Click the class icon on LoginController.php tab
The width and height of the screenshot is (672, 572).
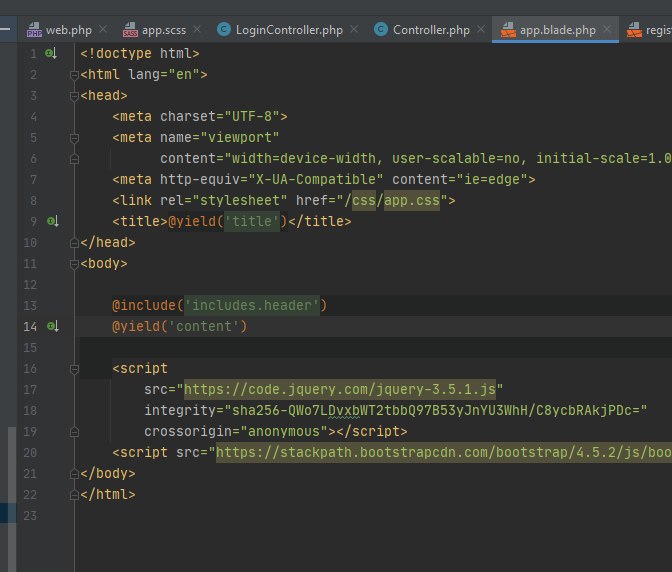[224, 29]
